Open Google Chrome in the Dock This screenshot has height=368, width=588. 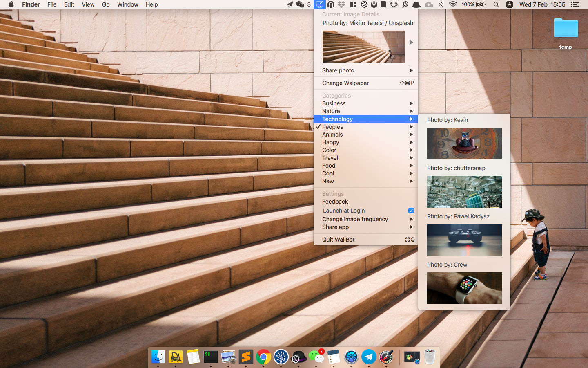tap(263, 357)
